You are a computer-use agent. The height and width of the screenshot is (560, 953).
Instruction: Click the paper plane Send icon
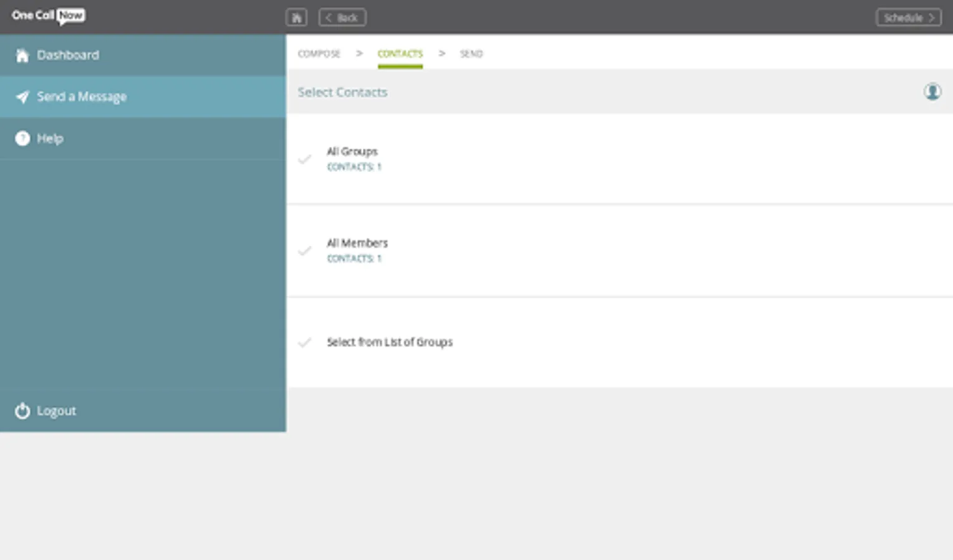pyautogui.click(x=22, y=97)
